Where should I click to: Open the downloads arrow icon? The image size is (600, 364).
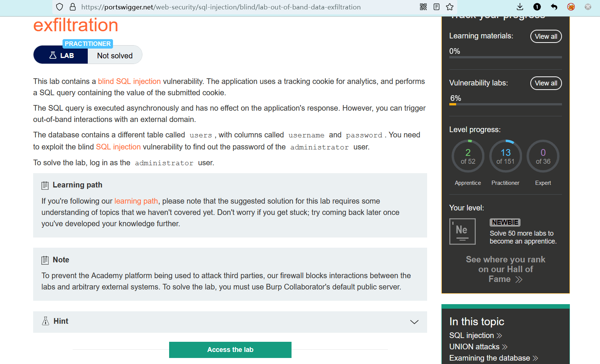520,7
